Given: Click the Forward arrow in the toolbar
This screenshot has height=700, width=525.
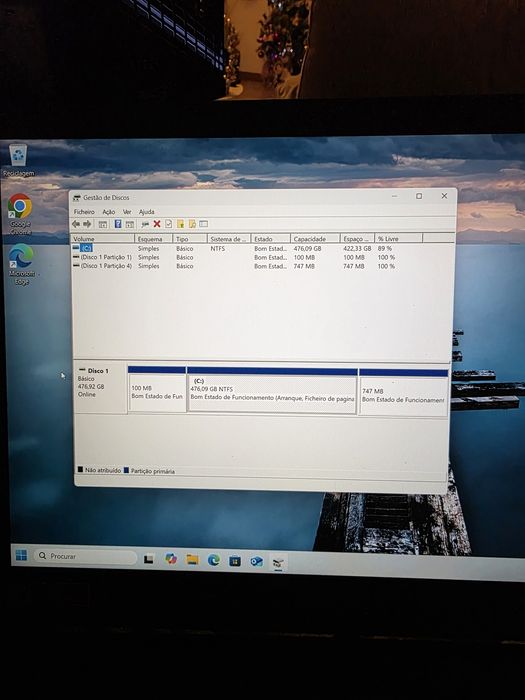Looking at the screenshot, I should click(x=87, y=224).
